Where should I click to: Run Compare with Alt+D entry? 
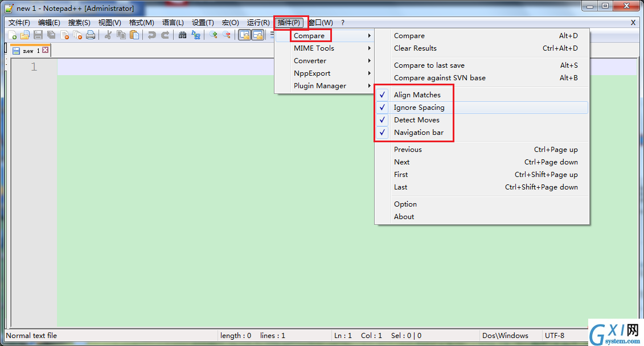pyautogui.click(x=482, y=36)
